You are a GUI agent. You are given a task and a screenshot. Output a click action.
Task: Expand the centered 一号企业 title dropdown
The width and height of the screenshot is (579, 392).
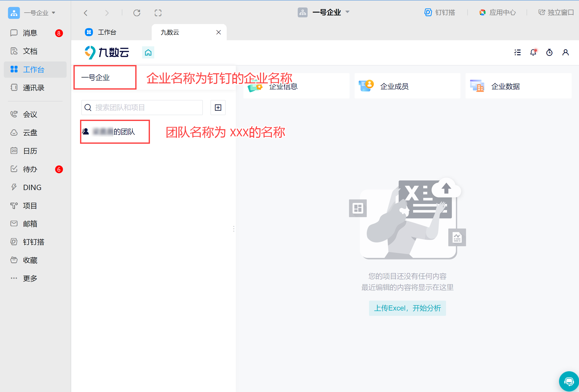click(348, 12)
